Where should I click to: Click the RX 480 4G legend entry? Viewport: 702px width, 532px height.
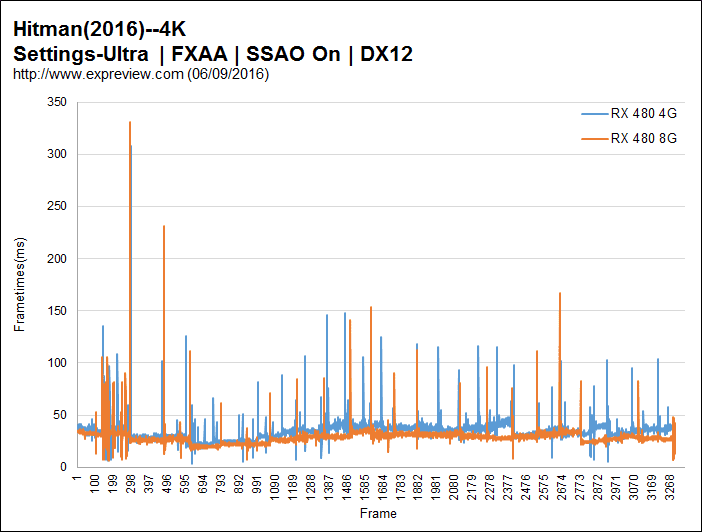[x=629, y=114]
